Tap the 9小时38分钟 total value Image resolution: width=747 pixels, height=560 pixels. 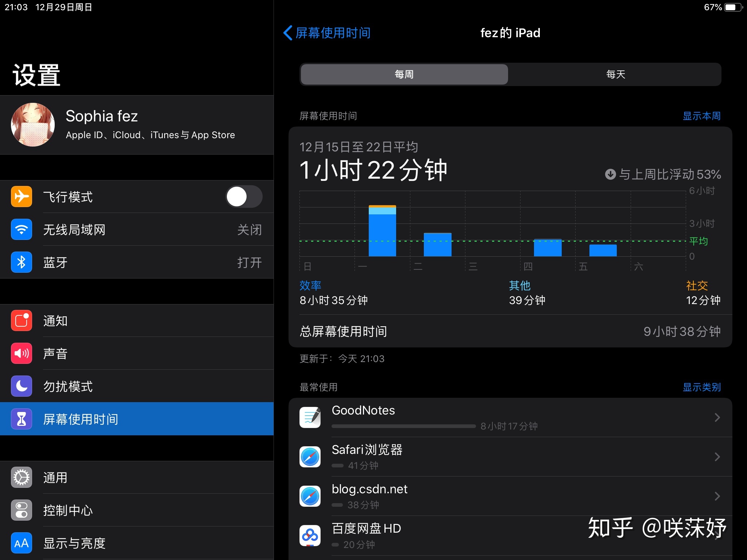(x=682, y=331)
